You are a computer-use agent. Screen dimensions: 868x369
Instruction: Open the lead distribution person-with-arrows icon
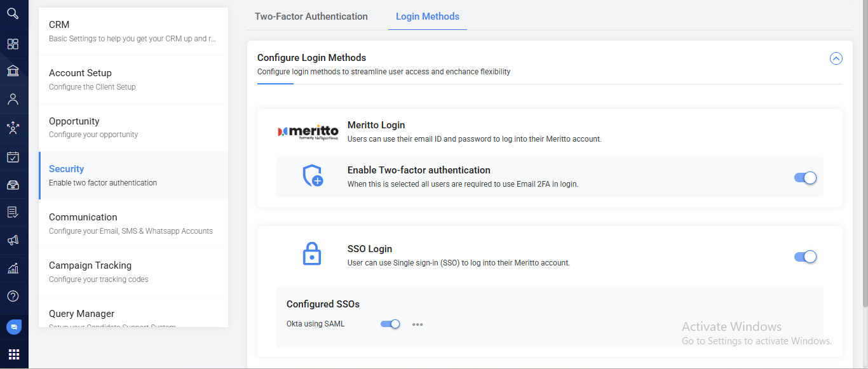pos(13,128)
